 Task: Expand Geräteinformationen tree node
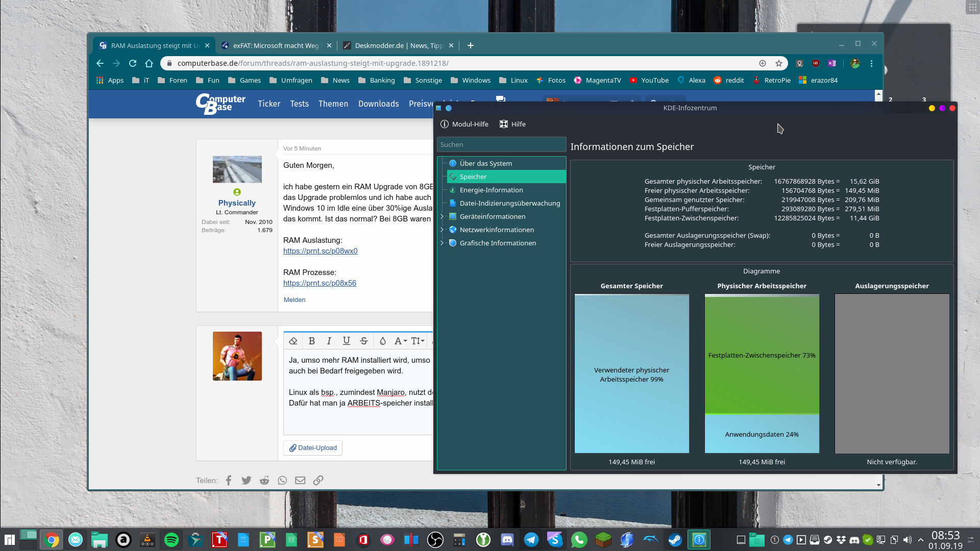point(442,216)
